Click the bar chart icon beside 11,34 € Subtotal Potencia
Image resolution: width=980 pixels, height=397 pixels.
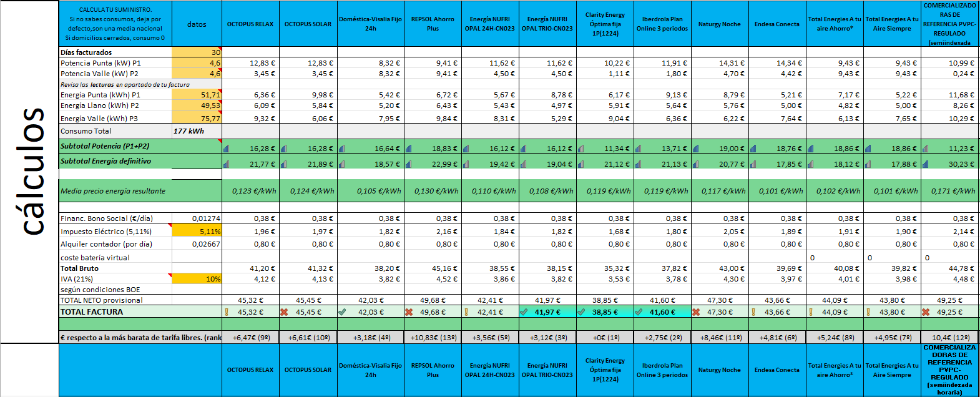click(x=581, y=149)
